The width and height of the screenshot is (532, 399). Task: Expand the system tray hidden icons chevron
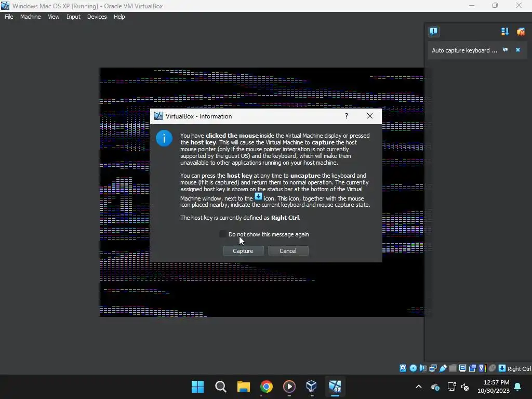419,387
